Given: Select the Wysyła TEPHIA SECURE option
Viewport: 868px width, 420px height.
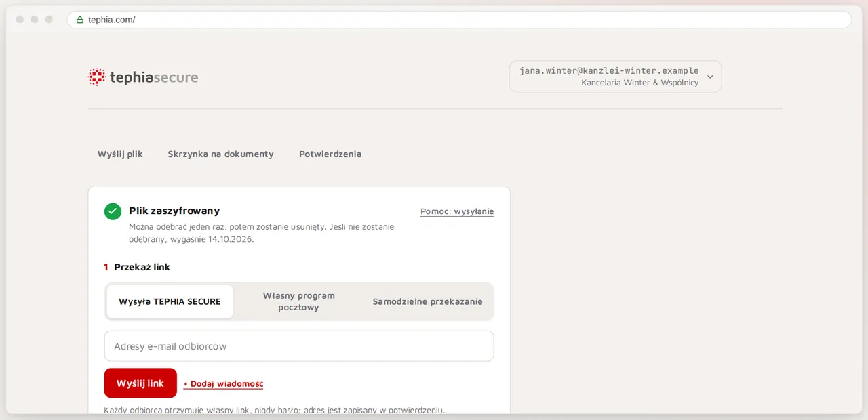Looking at the screenshot, I should 170,301.
